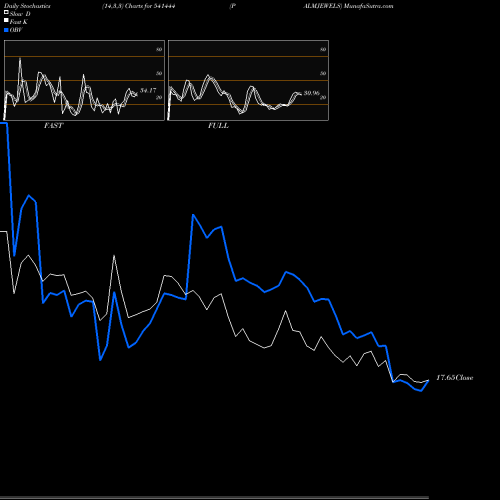The image size is (500, 500).
Task: Click the 39.96 value in the FULL chart
Action: (312, 93)
